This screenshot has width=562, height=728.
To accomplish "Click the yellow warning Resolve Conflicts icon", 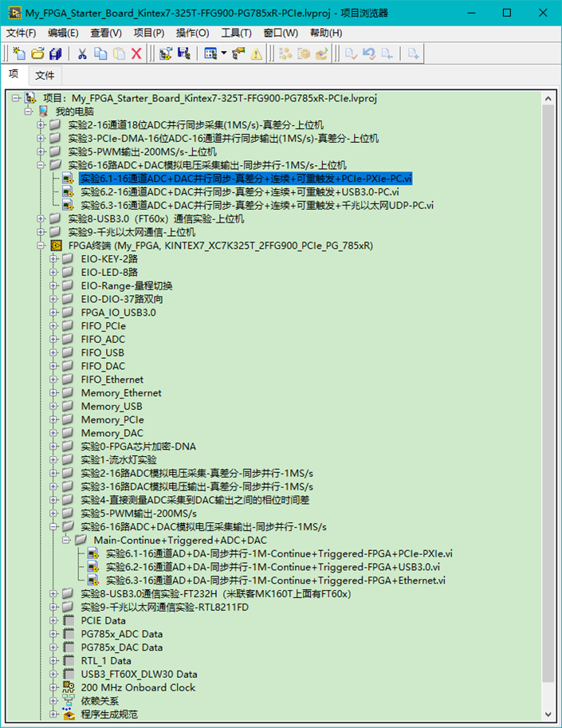I will tap(256, 53).
